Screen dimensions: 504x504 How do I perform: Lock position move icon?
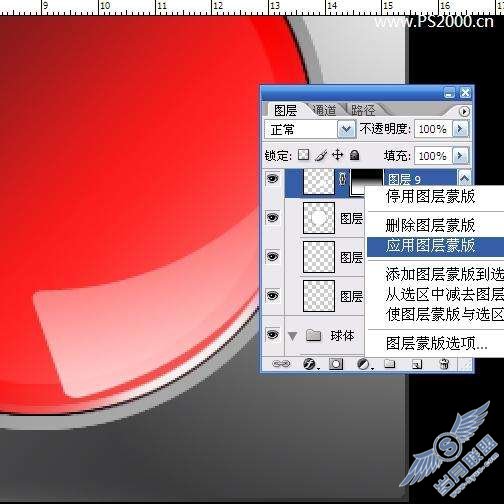point(338,155)
